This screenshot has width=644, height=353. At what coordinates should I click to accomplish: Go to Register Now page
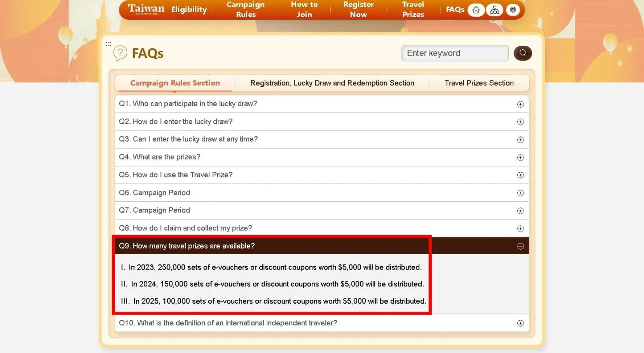click(x=358, y=9)
